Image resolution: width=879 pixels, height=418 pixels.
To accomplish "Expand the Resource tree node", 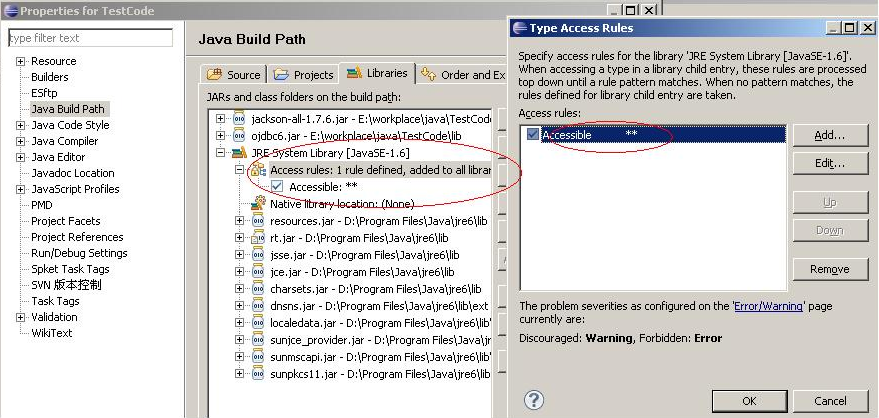I will click(x=21, y=61).
